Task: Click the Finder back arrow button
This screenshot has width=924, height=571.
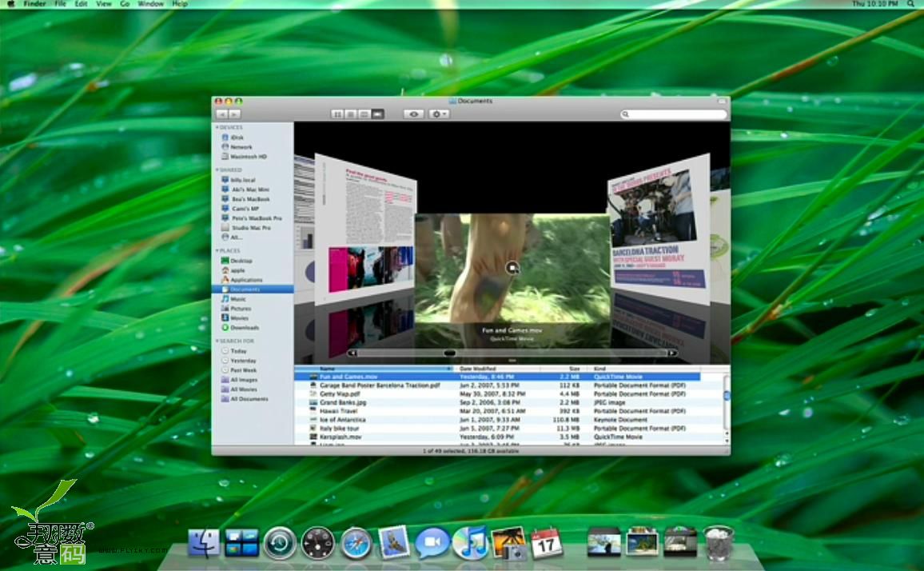Action: [221, 114]
